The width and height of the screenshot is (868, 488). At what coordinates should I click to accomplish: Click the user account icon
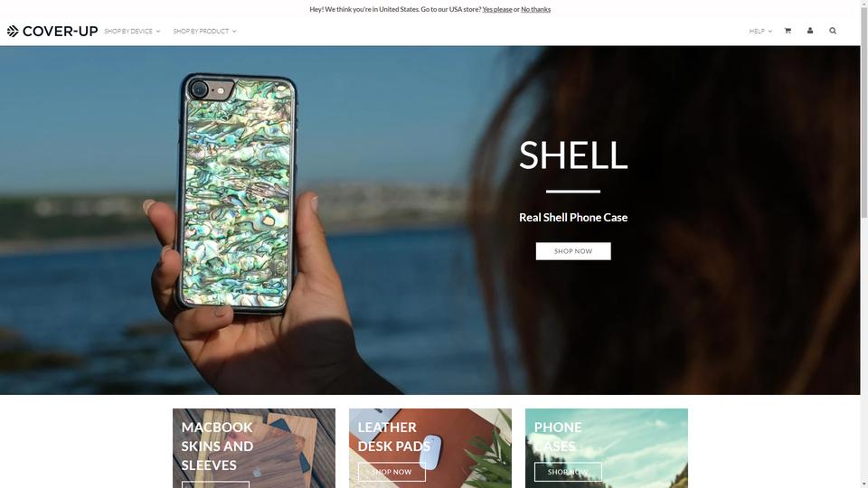810,31
